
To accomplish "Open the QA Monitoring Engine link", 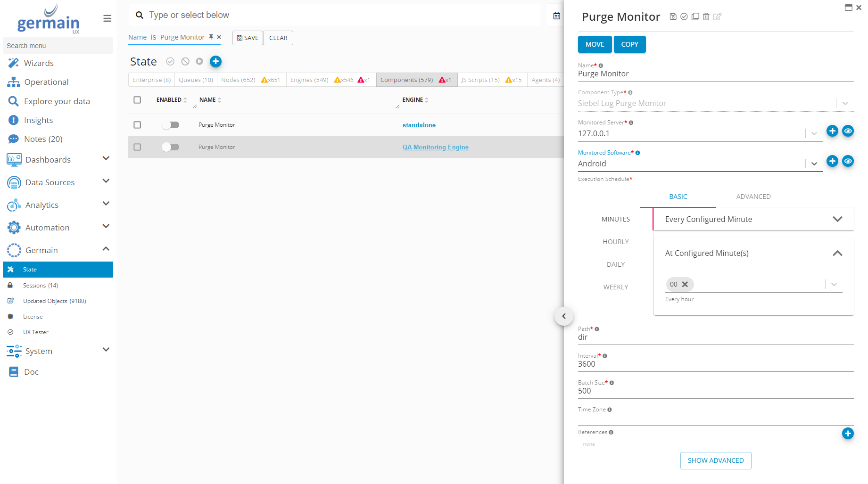I will pos(435,147).
